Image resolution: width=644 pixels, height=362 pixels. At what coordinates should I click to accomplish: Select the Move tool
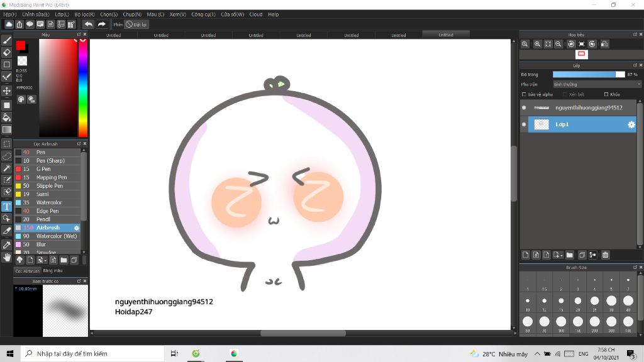point(6,90)
